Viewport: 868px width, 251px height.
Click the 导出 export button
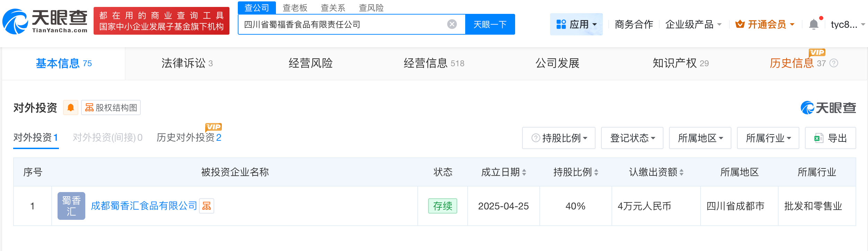(831, 138)
